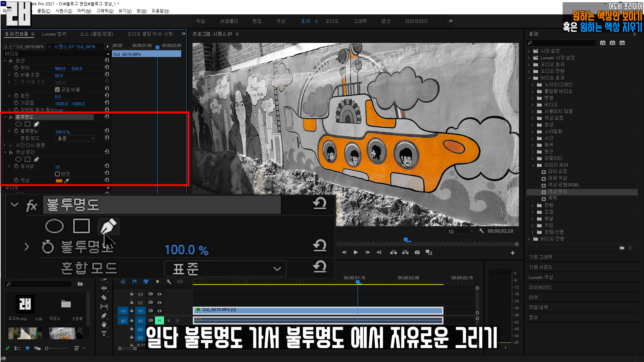Open the 기본 그래픽 panel
This screenshot has width=644, height=362.
540,257
